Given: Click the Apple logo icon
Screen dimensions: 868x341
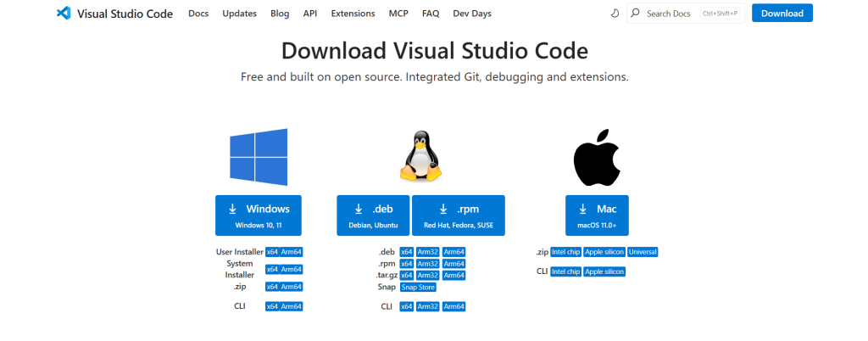Looking at the screenshot, I should coord(598,158).
